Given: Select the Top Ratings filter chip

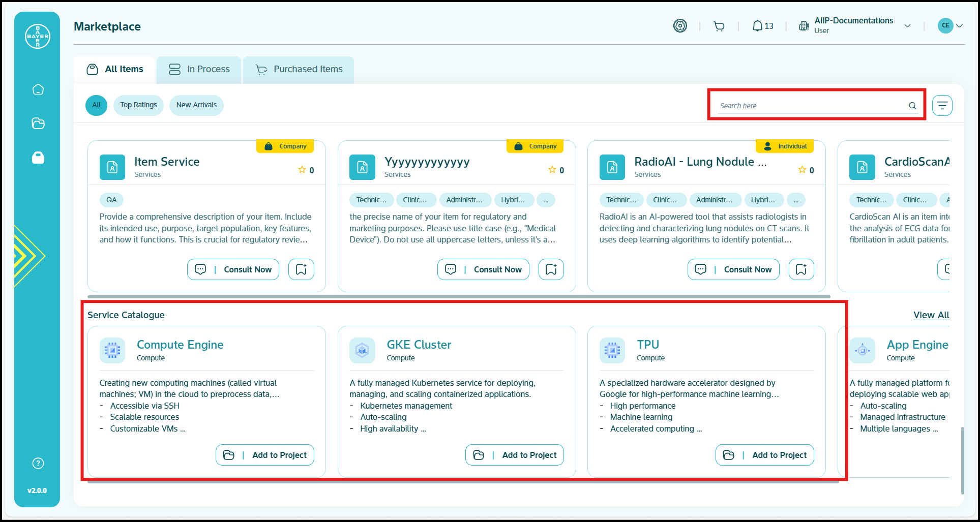Looking at the screenshot, I should click(x=138, y=105).
